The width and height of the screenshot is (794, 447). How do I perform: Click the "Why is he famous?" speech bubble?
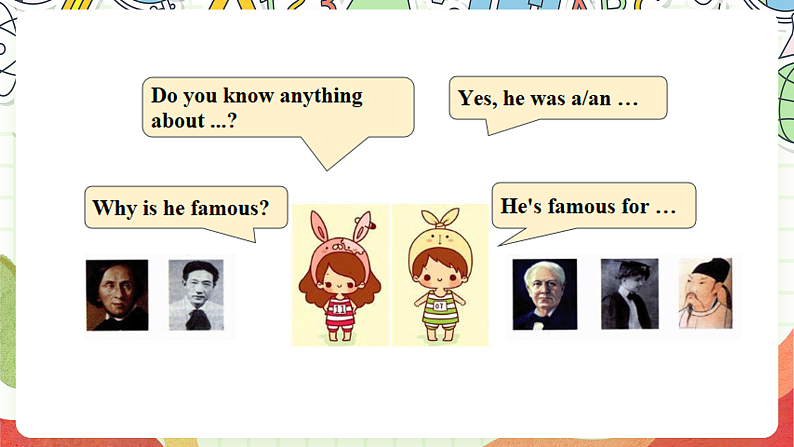[186, 207]
